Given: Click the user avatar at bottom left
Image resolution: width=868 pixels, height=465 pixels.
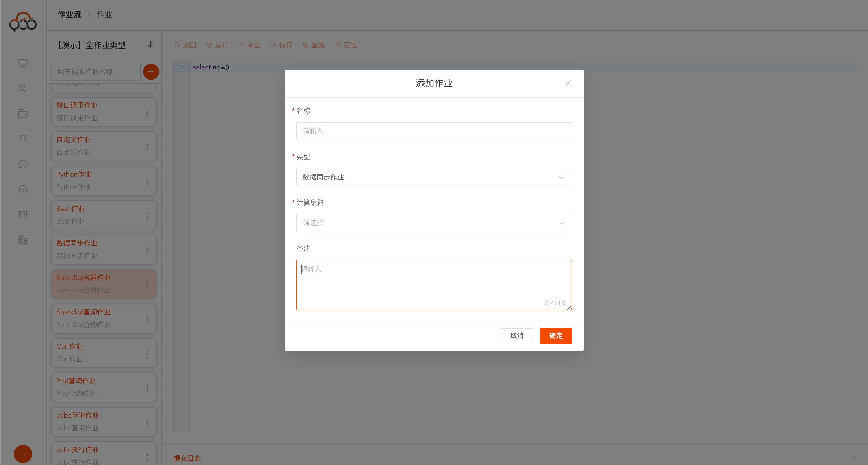Looking at the screenshot, I should click(23, 454).
